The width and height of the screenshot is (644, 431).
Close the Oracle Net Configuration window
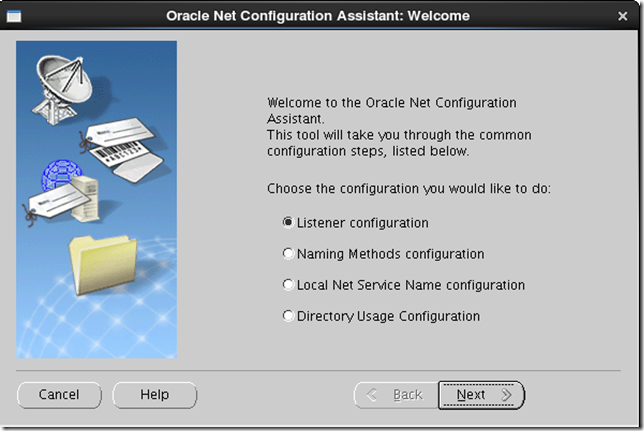622,16
